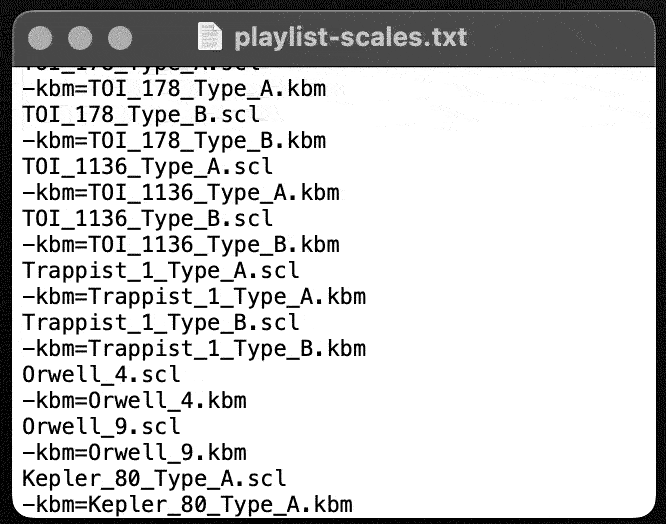Click the TOI_1136_Type_B.scl line

click(x=147, y=219)
